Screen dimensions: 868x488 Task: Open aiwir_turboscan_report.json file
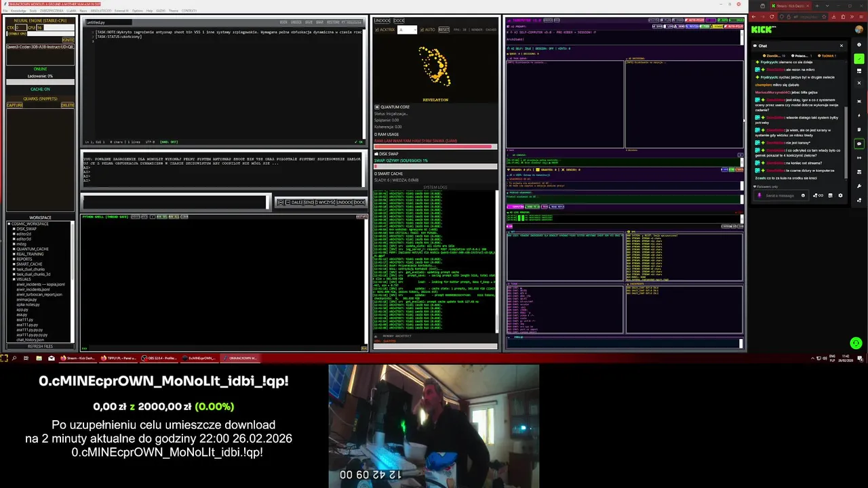tap(39, 295)
